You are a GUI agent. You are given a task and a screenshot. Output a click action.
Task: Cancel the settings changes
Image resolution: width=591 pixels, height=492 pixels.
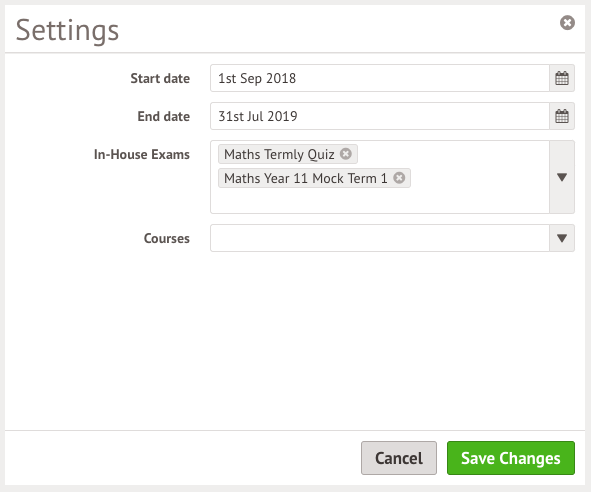pyautogui.click(x=399, y=458)
